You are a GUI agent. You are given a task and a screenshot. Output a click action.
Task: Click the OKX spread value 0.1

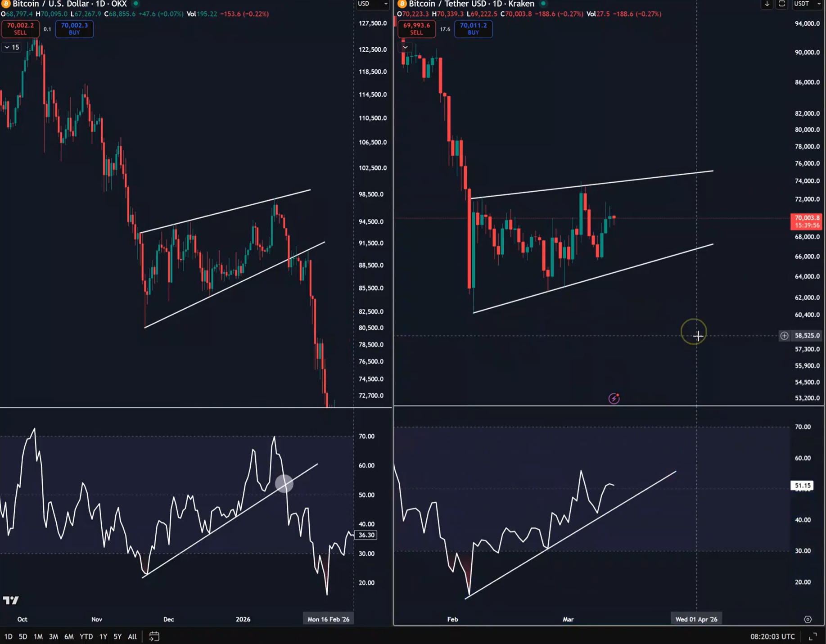pyautogui.click(x=47, y=29)
